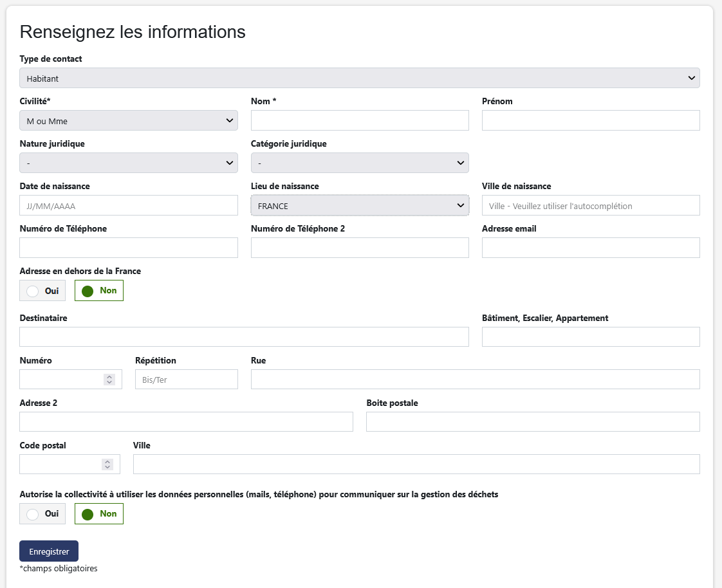Click into the Prénom text field
Image resolution: width=722 pixels, height=588 pixels.
click(591, 120)
